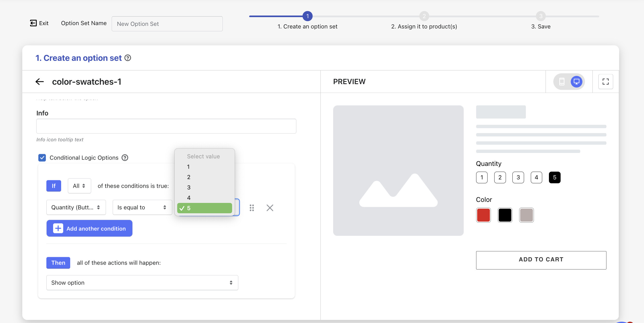Select Quantity button 3 in preview
Screen dimensions: 644x323
[518, 178]
